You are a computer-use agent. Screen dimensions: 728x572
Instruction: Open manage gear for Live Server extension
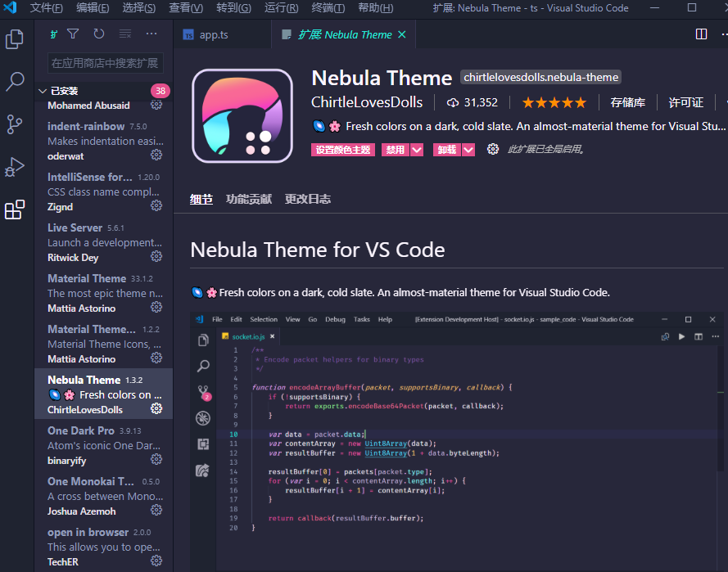[x=156, y=257]
